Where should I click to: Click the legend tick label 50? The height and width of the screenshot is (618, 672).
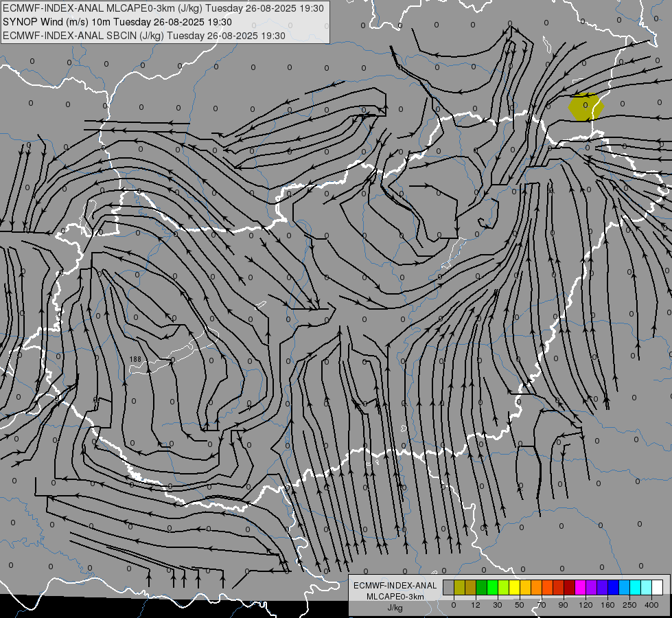519,605
